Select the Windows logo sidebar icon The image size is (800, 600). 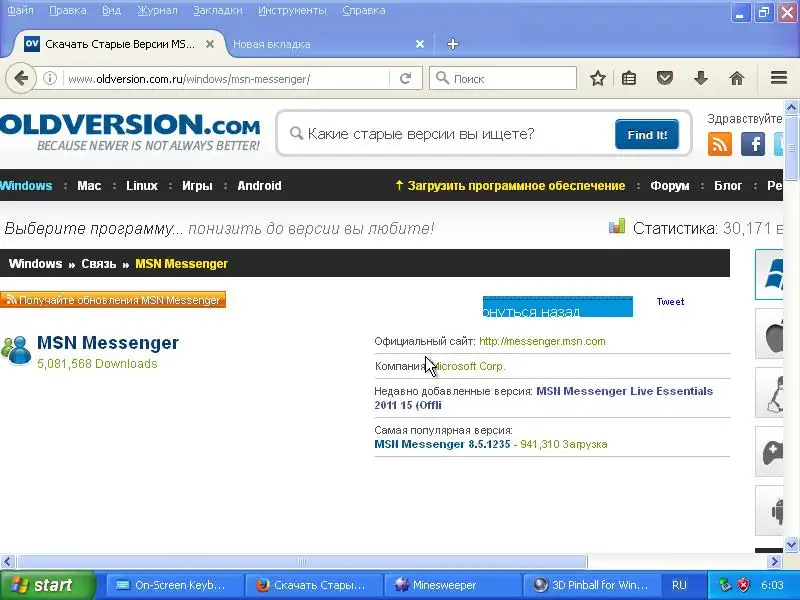(769, 274)
